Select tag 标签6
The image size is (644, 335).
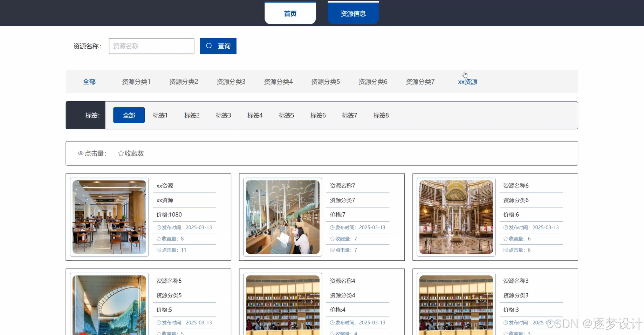pos(318,115)
